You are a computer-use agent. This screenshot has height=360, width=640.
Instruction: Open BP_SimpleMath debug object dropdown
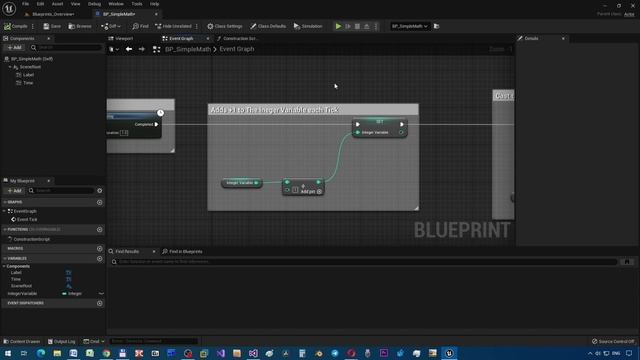click(x=409, y=26)
